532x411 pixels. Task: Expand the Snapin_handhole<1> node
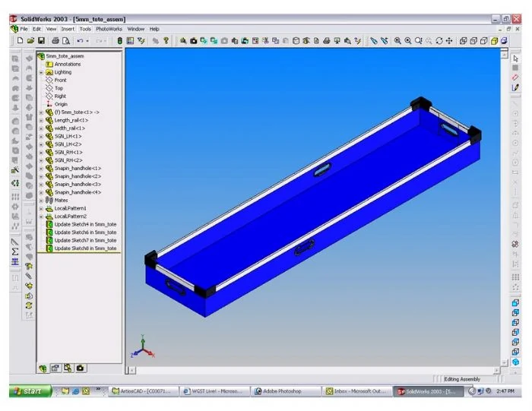click(41, 169)
